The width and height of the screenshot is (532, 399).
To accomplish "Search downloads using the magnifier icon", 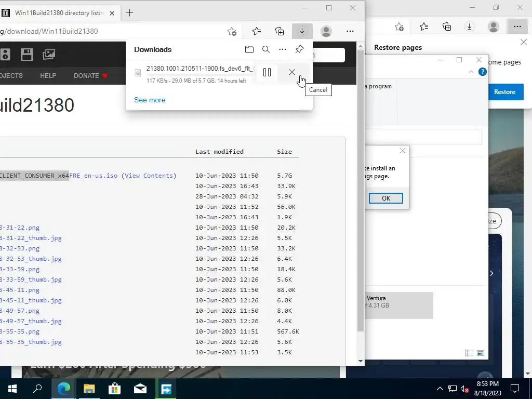I will [266, 49].
